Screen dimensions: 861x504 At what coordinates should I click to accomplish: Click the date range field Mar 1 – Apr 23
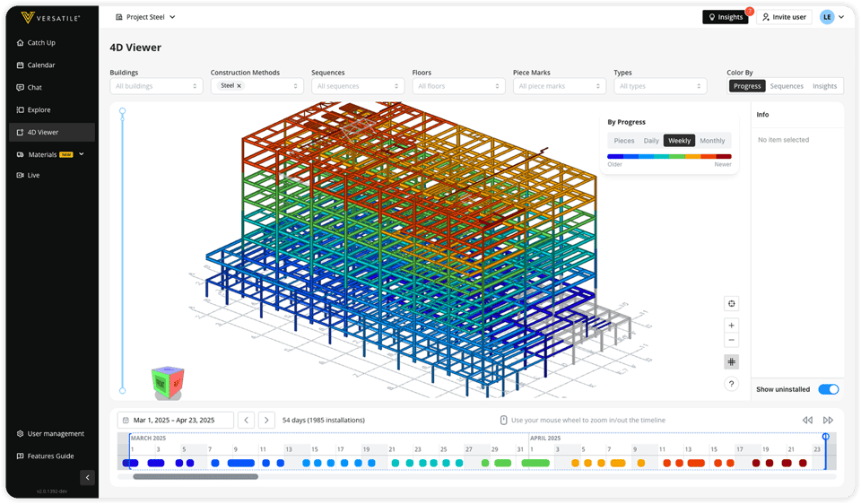click(176, 420)
